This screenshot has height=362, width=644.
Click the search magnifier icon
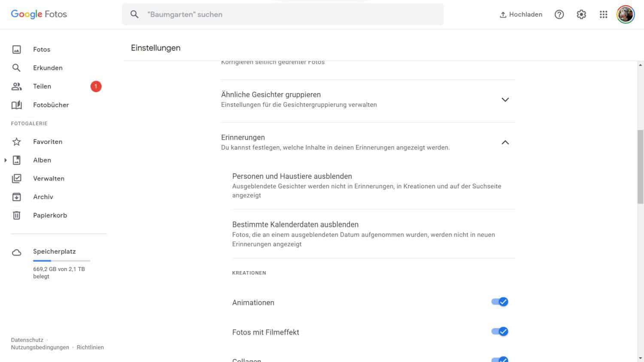[x=134, y=15]
